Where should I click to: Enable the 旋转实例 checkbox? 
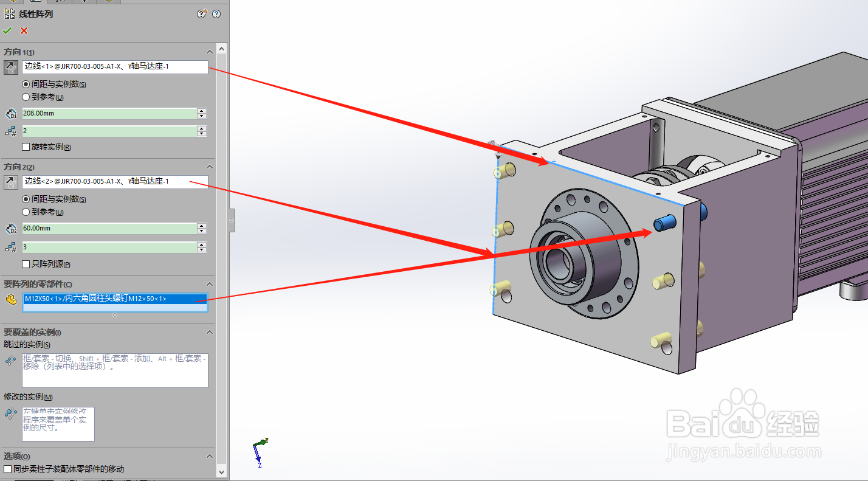[26, 147]
